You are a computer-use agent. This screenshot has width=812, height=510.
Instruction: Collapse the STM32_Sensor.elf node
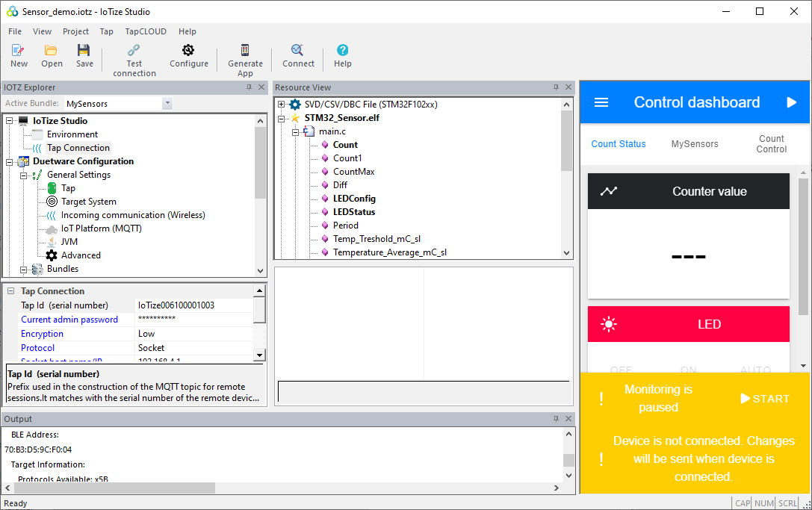click(281, 119)
